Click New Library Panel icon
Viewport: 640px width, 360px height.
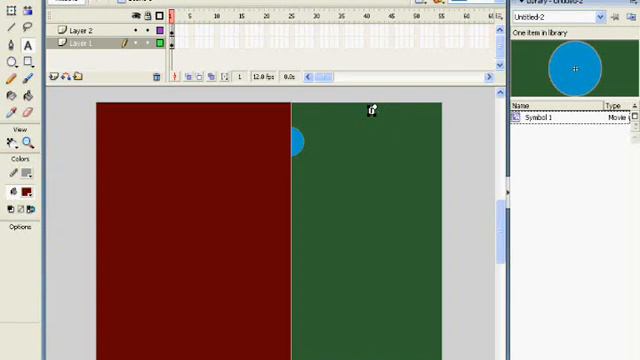point(631,17)
